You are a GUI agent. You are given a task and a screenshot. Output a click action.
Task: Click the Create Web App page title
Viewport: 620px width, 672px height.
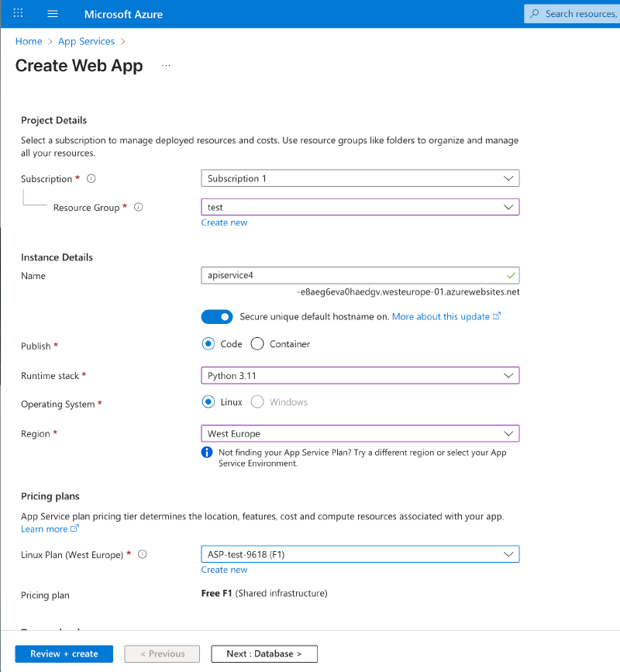79,66
